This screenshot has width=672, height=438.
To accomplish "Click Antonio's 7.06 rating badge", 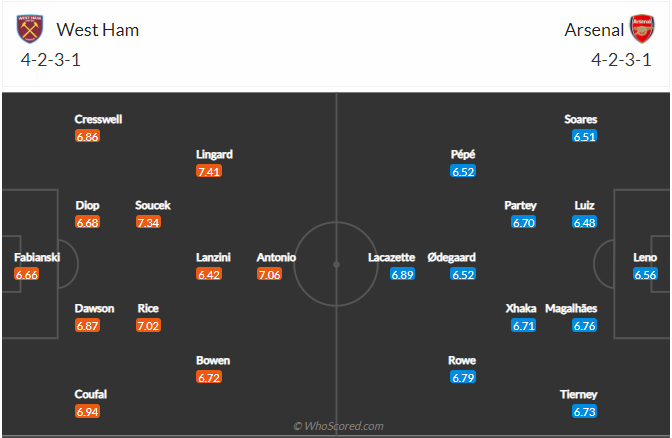I will [x=270, y=274].
